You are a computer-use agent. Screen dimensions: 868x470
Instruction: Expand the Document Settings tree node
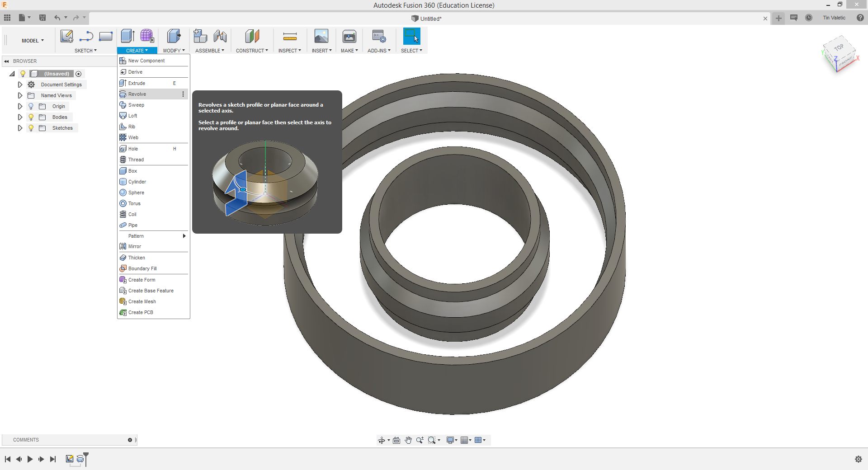point(20,85)
